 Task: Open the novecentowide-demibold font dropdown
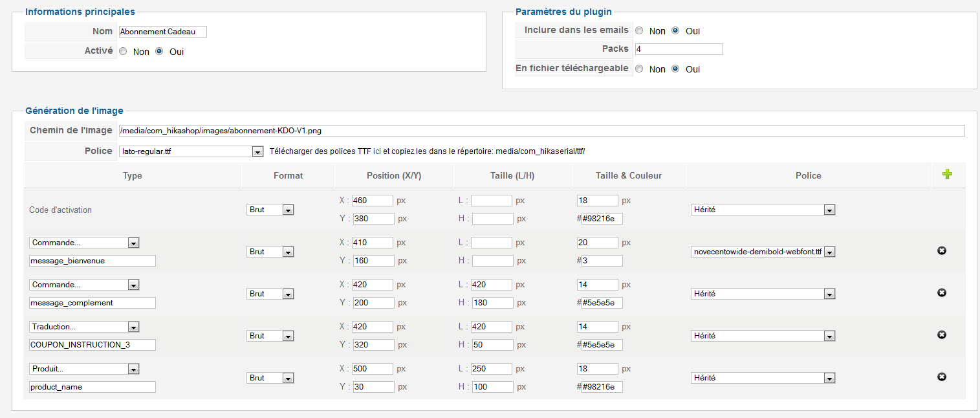(x=763, y=252)
